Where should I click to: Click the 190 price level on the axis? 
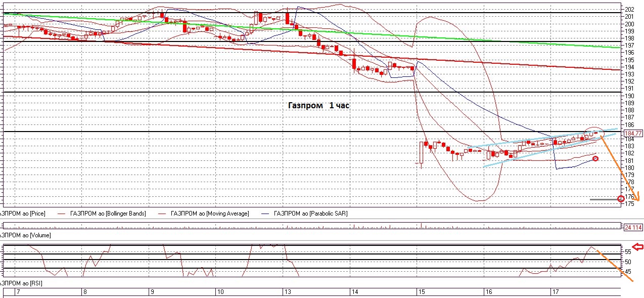pos(630,96)
